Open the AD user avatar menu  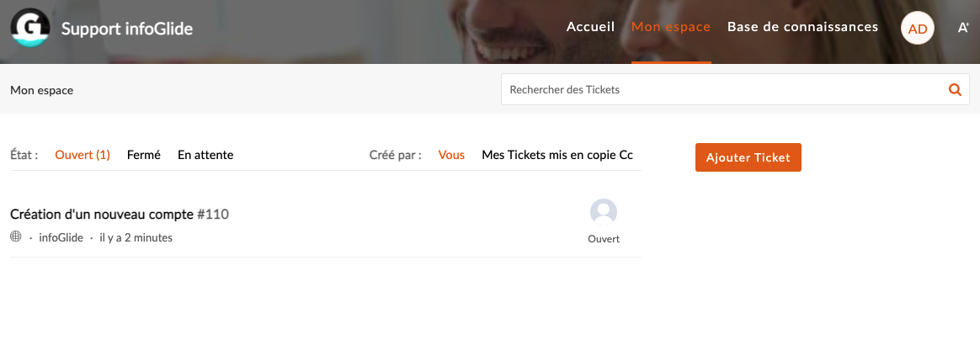pyautogui.click(x=917, y=29)
